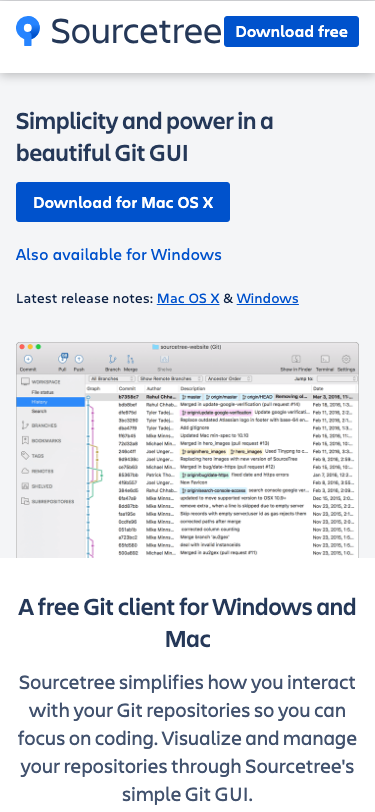
Task: Select the highlighted History sidebar item
Action: [51, 402]
